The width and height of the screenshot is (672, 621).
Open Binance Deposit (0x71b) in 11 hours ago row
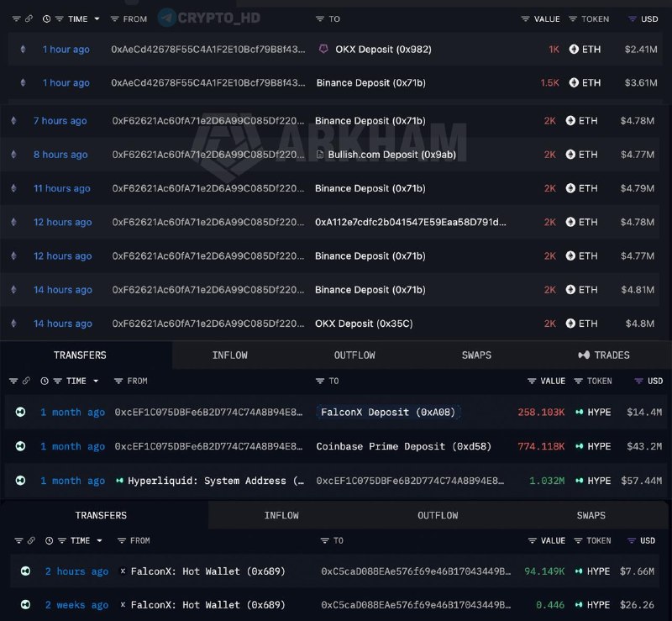pyautogui.click(x=370, y=188)
